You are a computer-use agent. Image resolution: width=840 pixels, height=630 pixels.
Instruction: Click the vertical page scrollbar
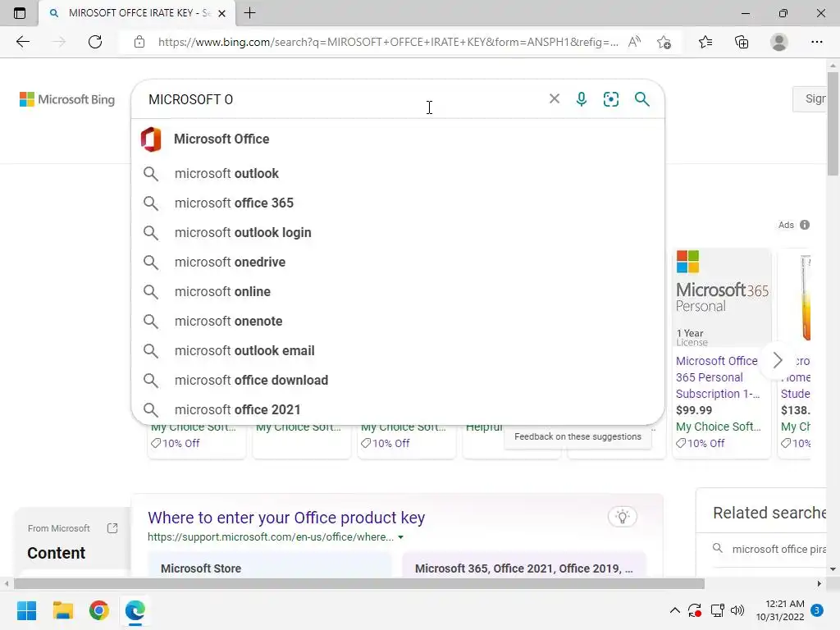833,122
